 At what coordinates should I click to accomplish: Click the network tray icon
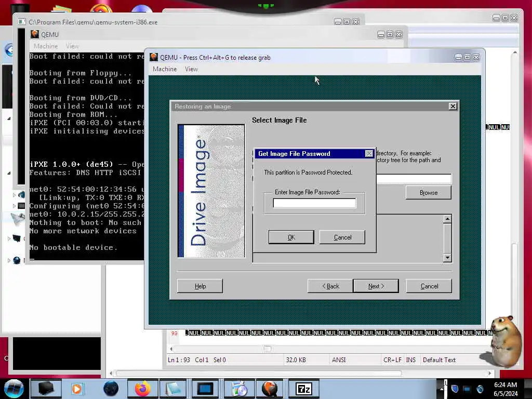pos(467,389)
